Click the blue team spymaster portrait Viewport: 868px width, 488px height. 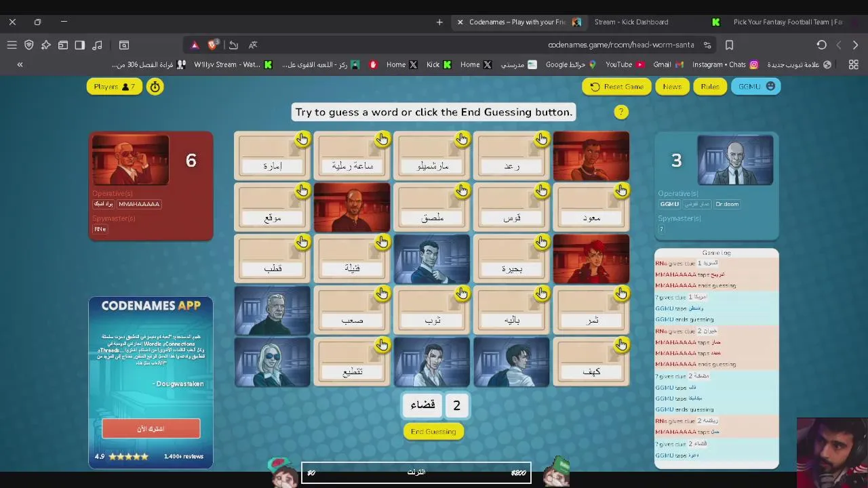point(735,160)
